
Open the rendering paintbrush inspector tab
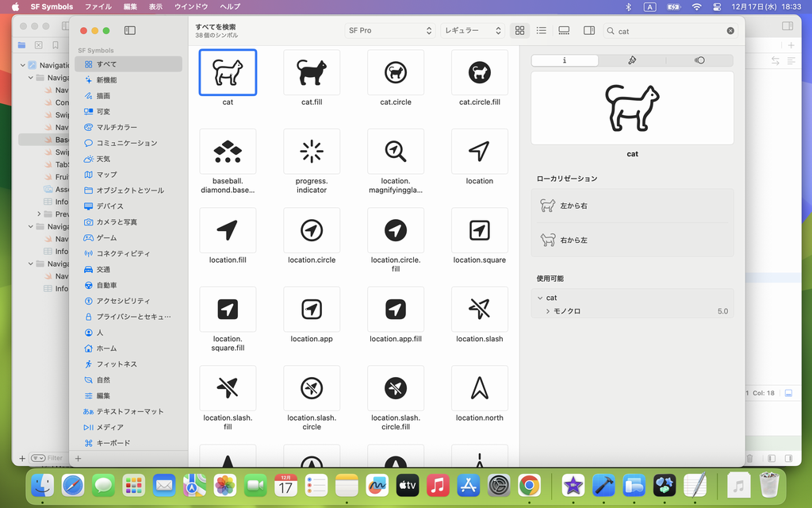[632, 60]
